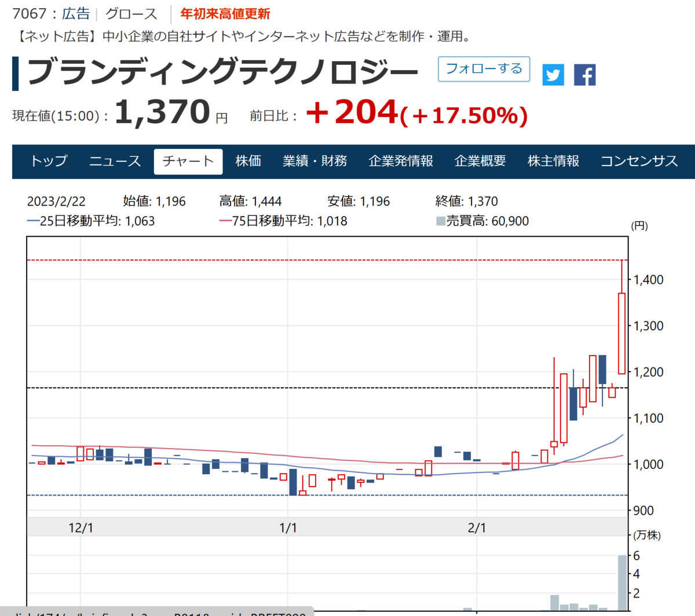695x616 pixels.
Task: Click the 2/1 date axis label
Action: click(477, 528)
